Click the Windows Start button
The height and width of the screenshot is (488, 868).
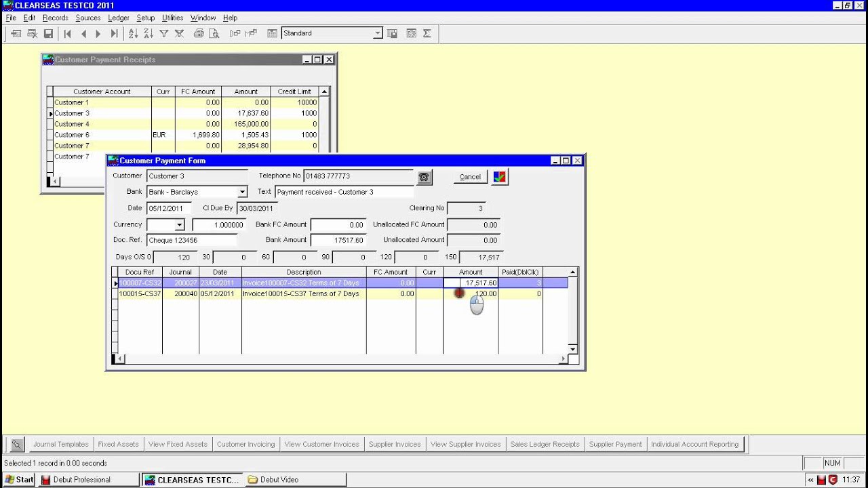[19, 480]
